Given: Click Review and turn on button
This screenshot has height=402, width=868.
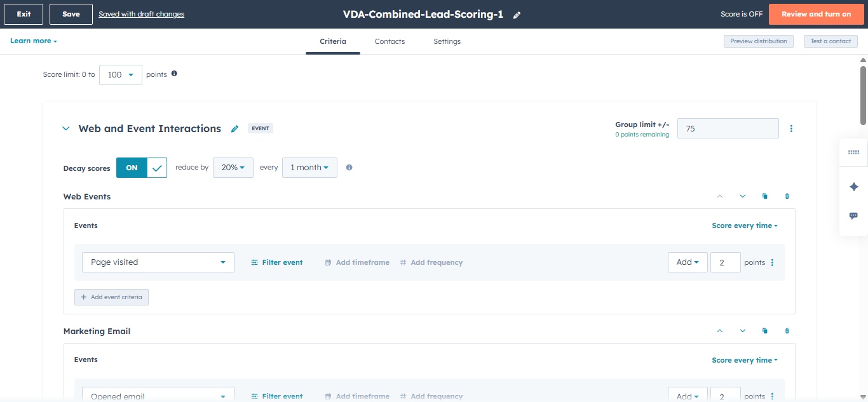Looking at the screenshot, I should pos(816,14).
